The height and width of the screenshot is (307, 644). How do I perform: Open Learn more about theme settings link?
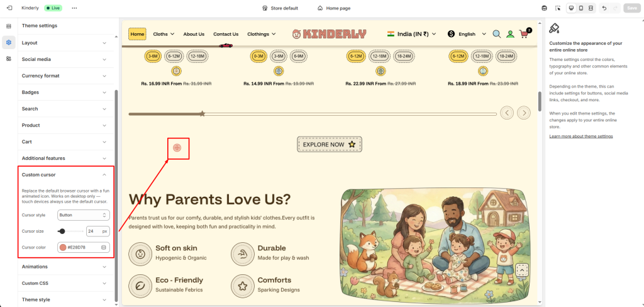(x=580, y=136)
